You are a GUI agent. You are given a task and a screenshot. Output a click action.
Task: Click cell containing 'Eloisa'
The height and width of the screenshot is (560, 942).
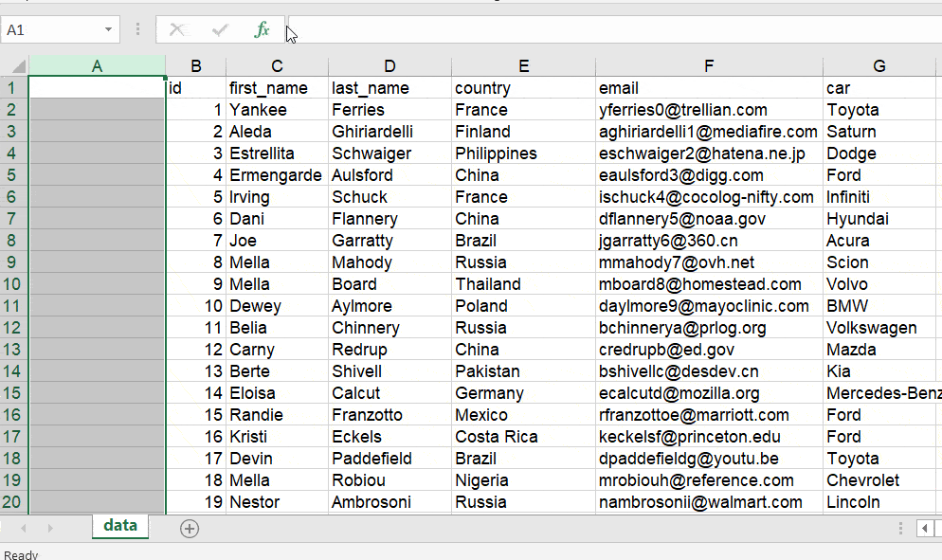(278, 393)
